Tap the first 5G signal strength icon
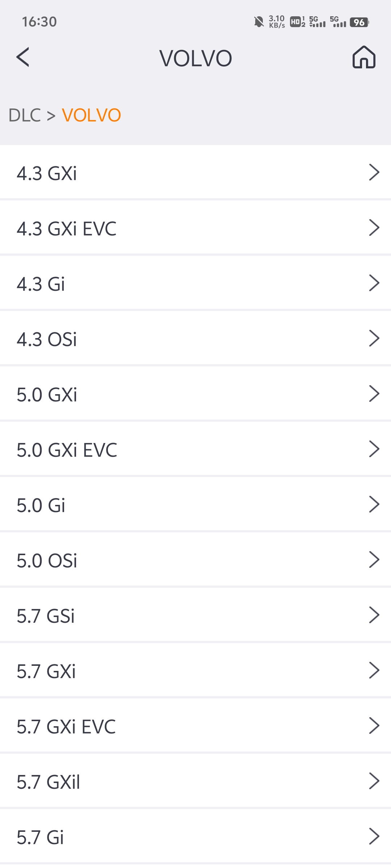 [x=318, y=22]
